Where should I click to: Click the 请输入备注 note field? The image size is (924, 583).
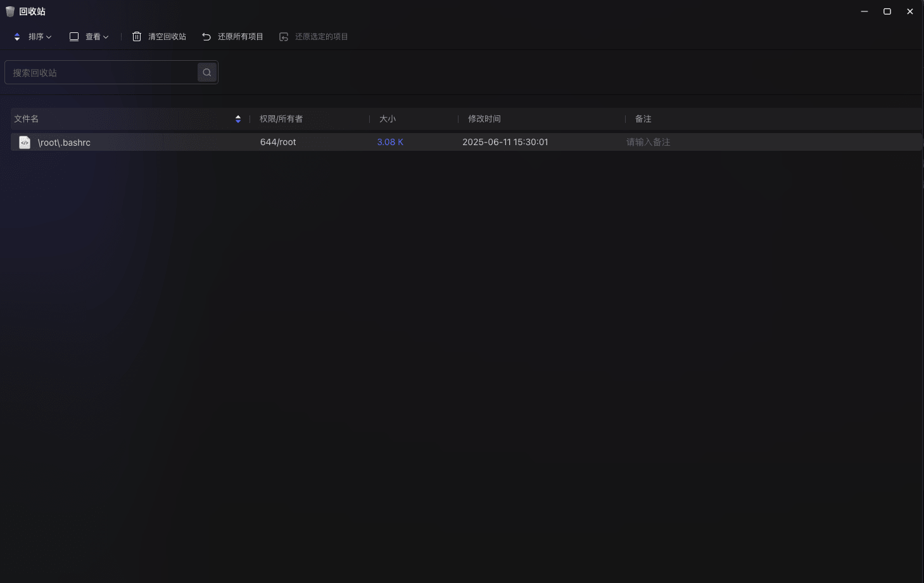[x=649, y=142]
